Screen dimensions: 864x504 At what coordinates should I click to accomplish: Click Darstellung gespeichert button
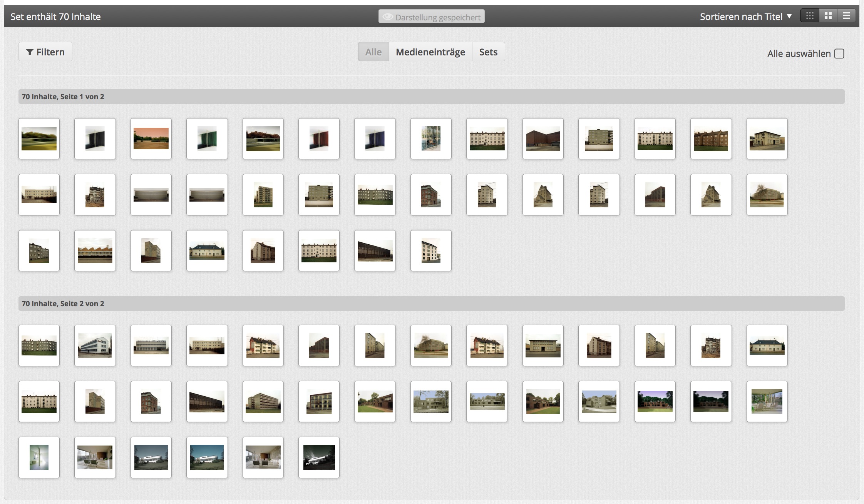pos(432,17)
